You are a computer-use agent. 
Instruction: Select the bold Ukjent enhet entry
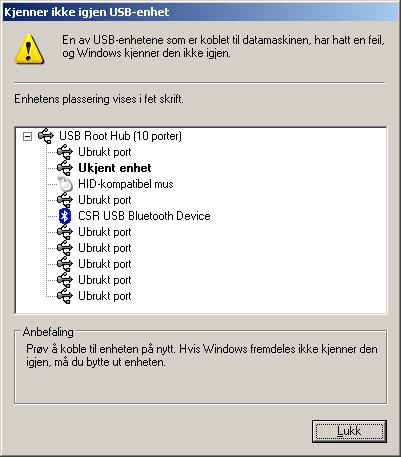pyautogui.click(x=115, y=168)
